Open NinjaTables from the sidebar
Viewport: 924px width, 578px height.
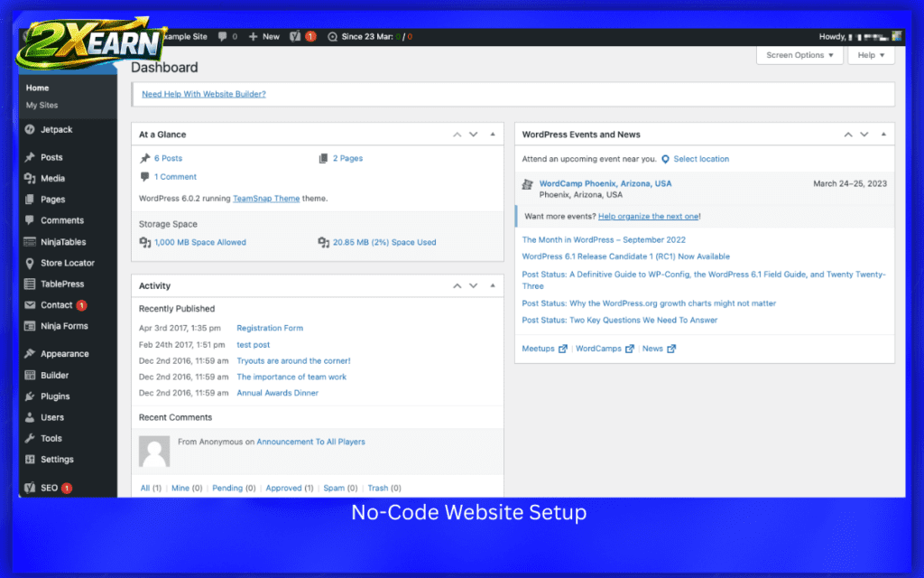coord(29,241)
